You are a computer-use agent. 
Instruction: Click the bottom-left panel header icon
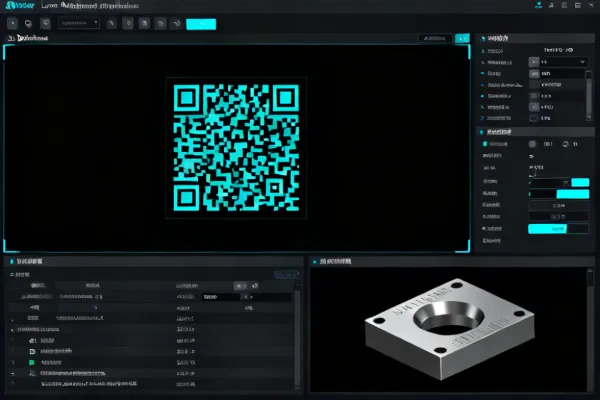(11, 261)
